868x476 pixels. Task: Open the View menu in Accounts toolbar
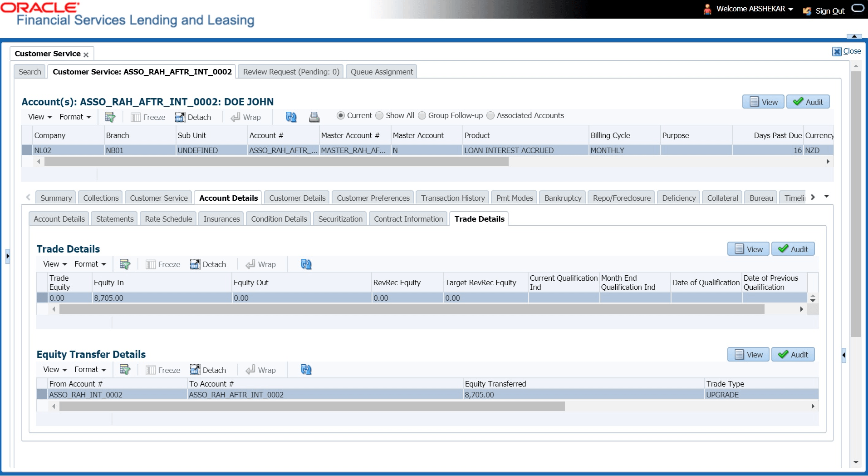40,117
